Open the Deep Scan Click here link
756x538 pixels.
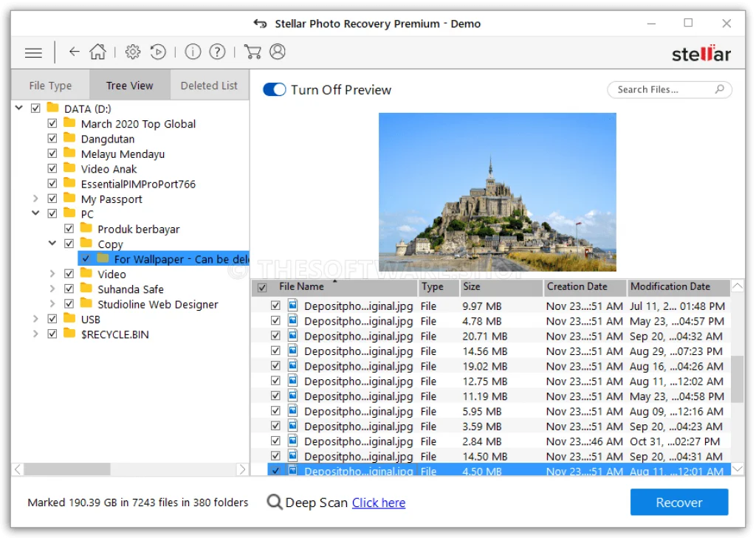pos(379,503)
